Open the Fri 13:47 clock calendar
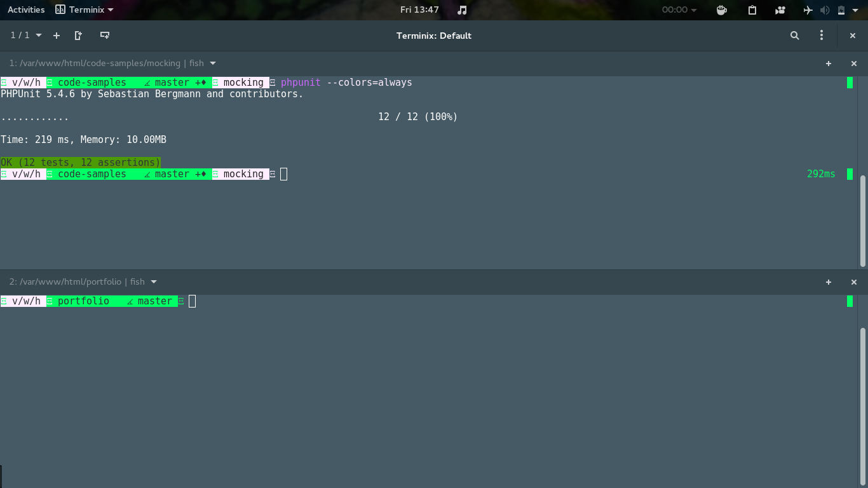The height and width of the screenshot is (488, 868). (419, 10)
